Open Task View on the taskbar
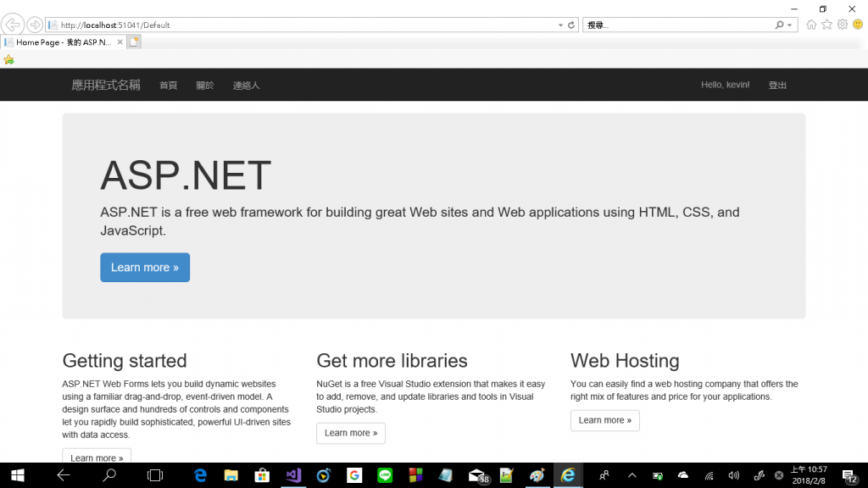Viewport: 868px width, 488px height. (x=155, y=475)
